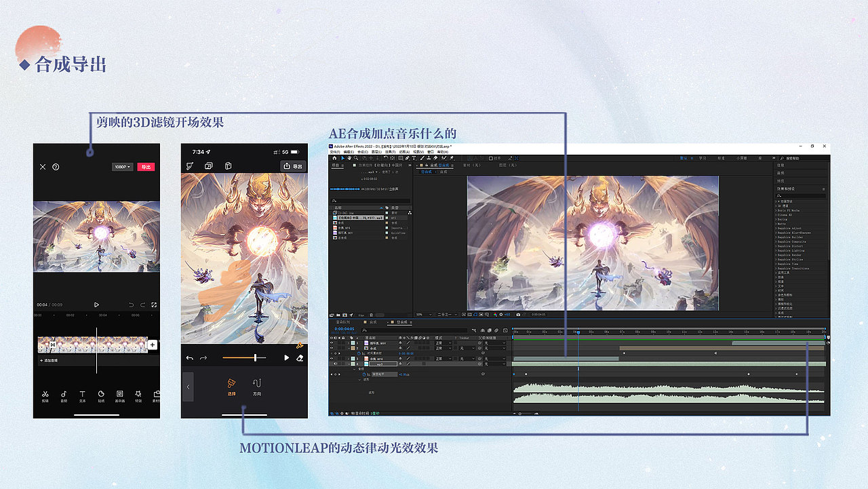868x489 pixels.
Task: Open the Graph Editor in the timeline
Action: (505, 330)
